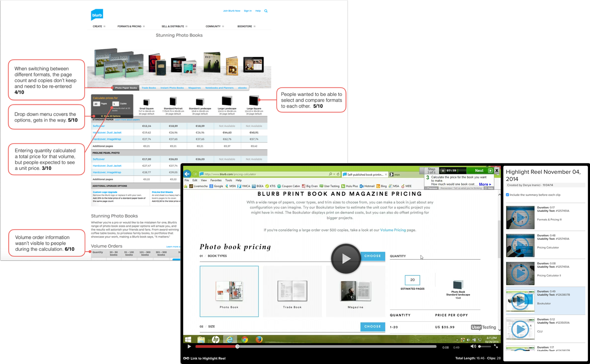
Task: Click the Link to Highlight Reel chain icon
Action: 186,358
